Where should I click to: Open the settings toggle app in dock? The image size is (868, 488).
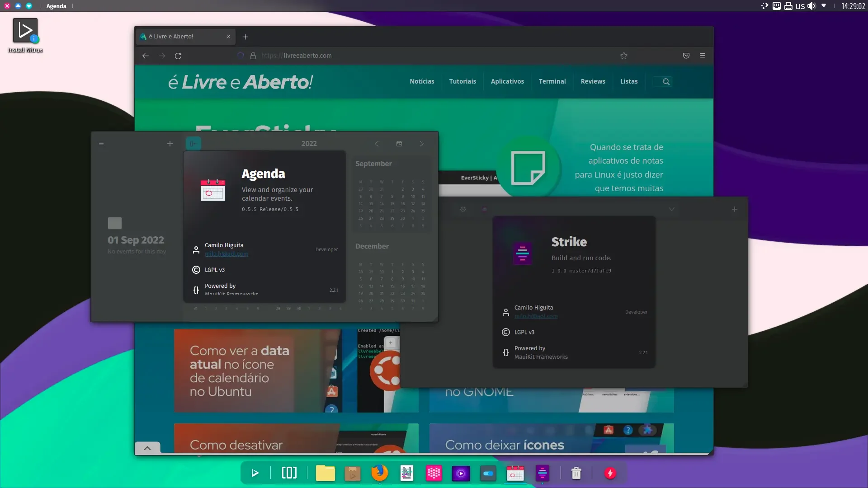click(x=488, y=473)
